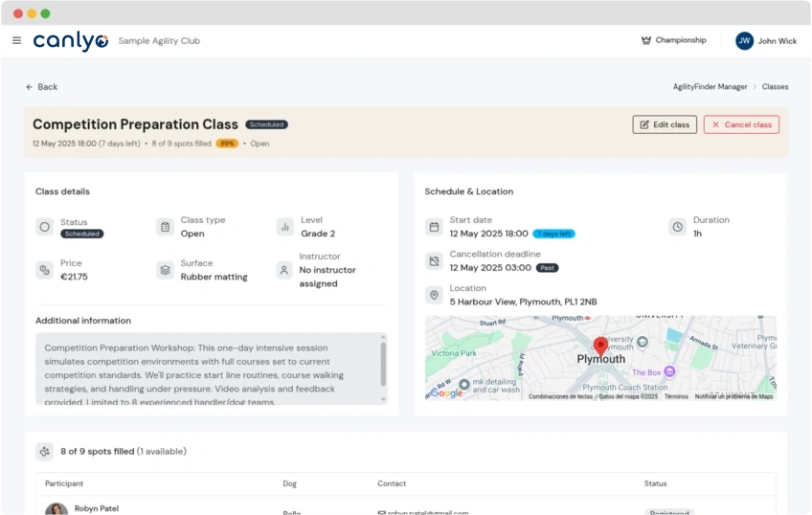Click the red map marker on Plymouth
Screen dimensions: 812x515
click(x=600, y=346)
